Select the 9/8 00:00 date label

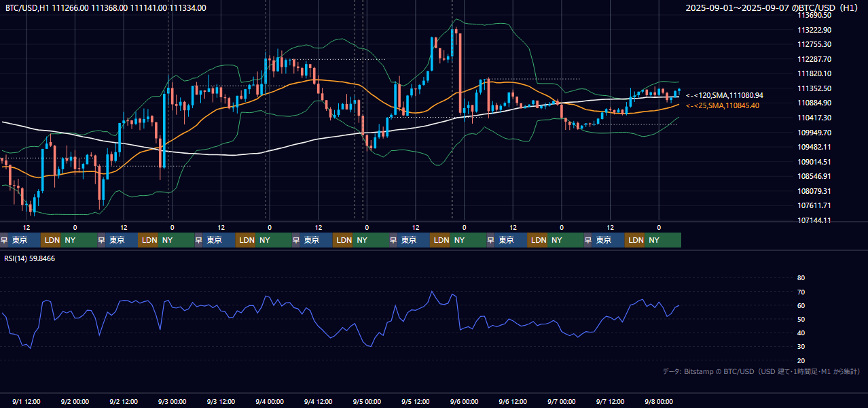click(659, 401)
